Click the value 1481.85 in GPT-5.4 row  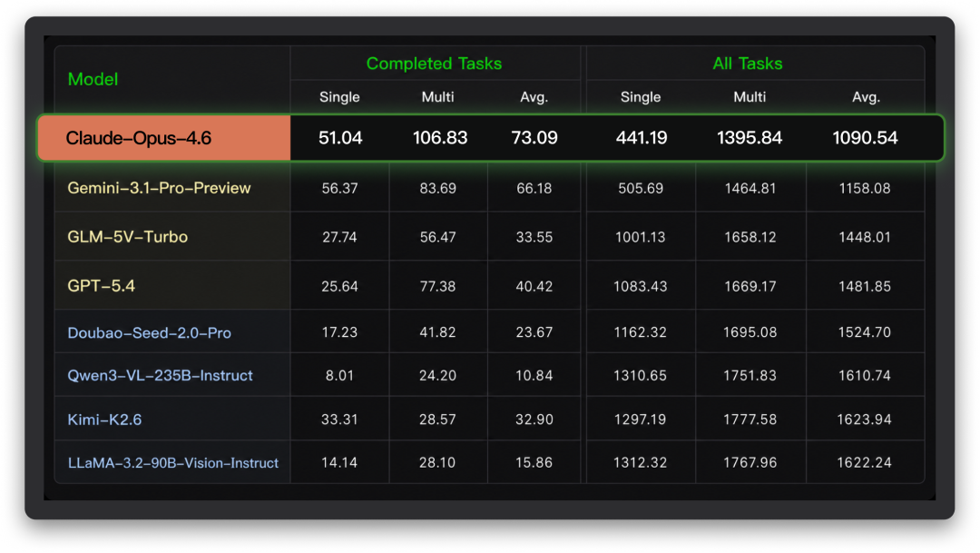865,287
